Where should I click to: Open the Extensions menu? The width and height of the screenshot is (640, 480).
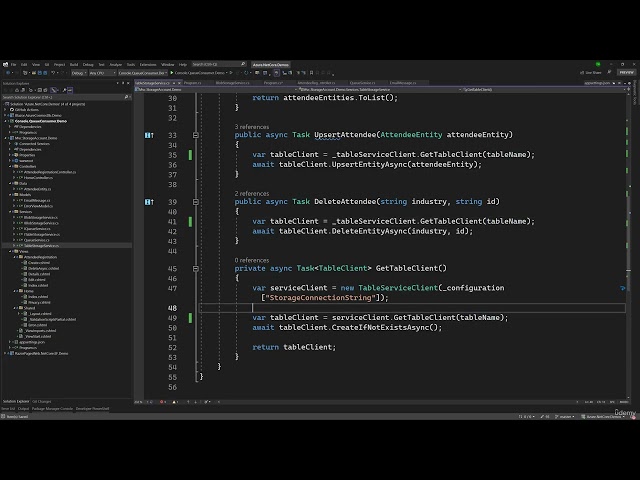148,64
